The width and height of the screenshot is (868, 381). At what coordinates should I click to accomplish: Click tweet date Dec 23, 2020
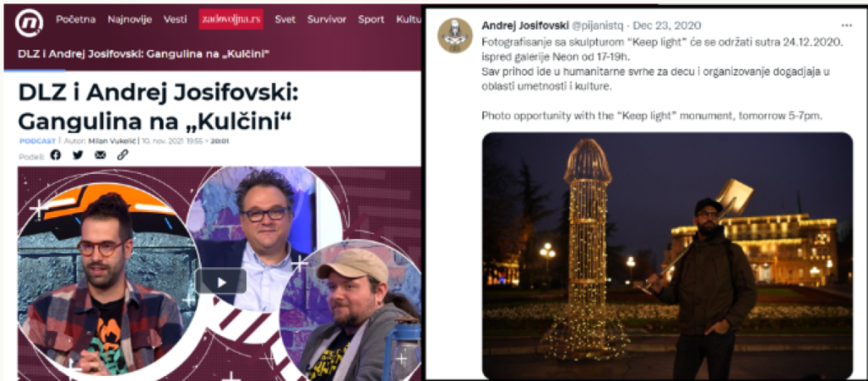click(x=667, y=25)
